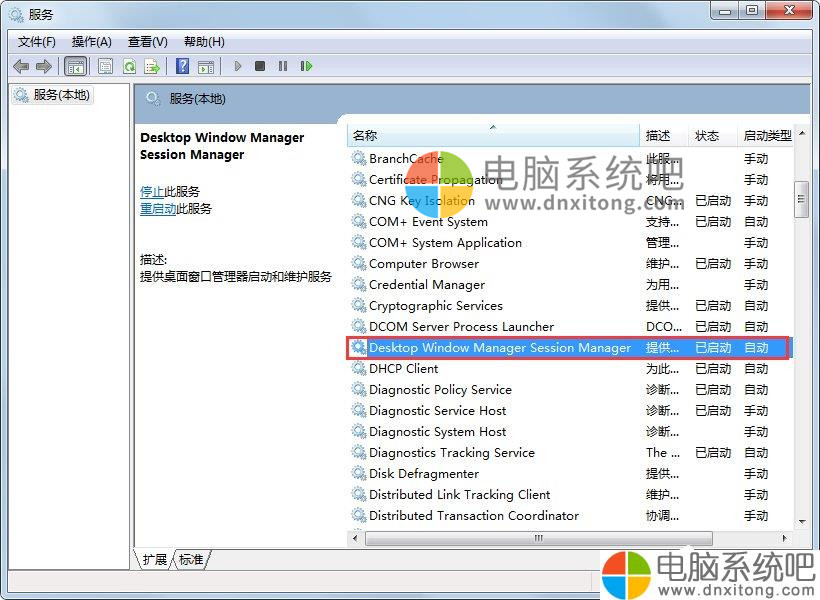The width and height of the screenshot is (820, 600).
Task: Click gear icon of Certificate Propagation
Action: pyautogui.click(x=359, y=179)
